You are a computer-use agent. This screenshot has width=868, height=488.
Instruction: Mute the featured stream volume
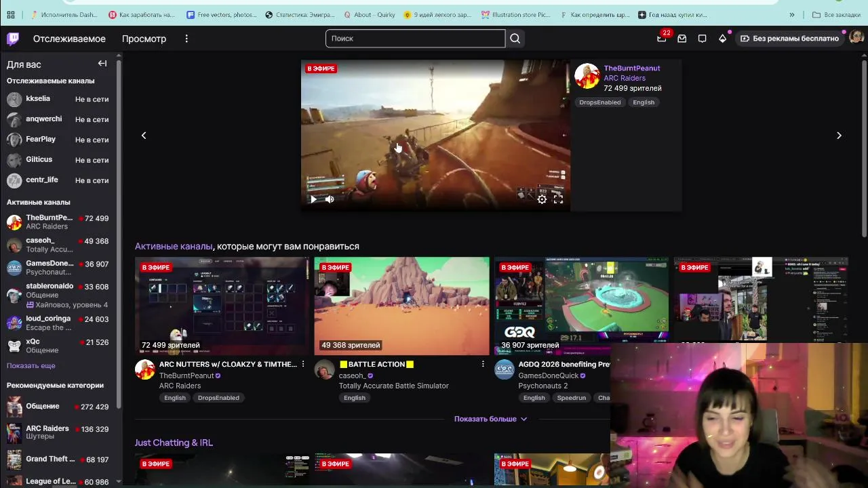(330, 199)
